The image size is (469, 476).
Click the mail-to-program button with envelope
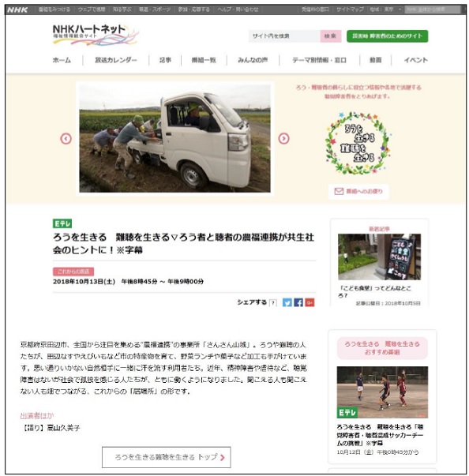358,192
